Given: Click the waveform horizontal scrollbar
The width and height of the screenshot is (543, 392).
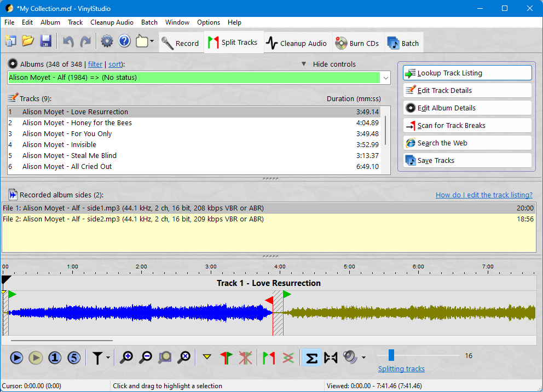Looking at the screenshot, I should (62, 341).
